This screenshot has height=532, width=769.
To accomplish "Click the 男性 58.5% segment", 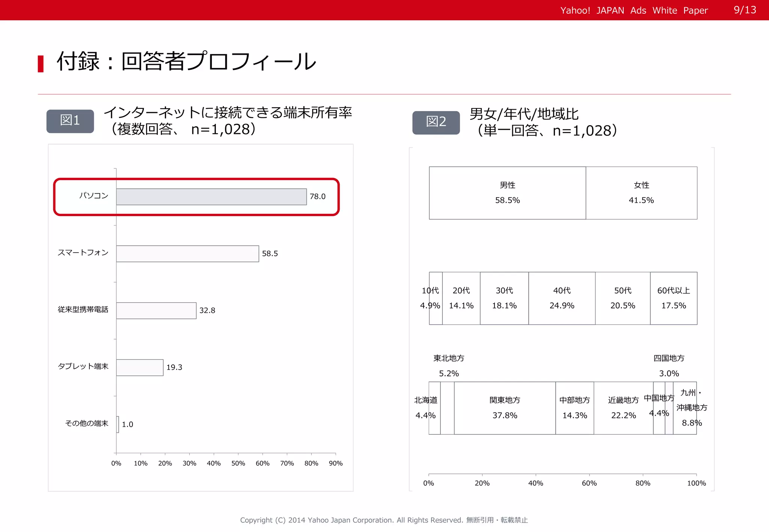I will 507,193.
